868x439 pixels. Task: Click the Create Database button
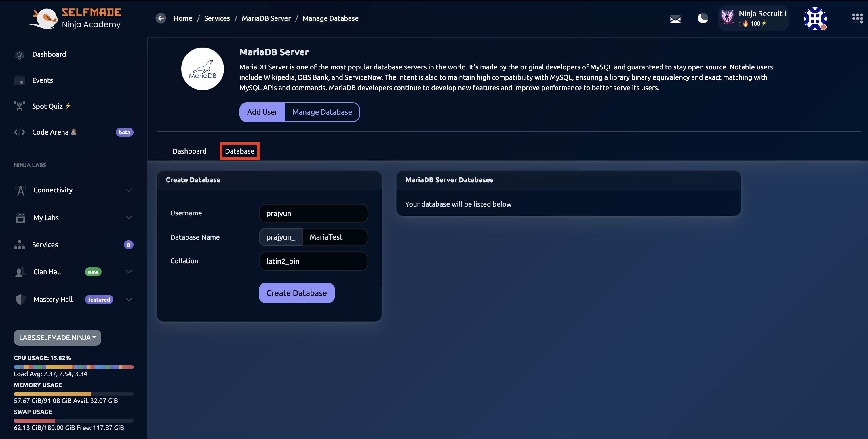296,293
